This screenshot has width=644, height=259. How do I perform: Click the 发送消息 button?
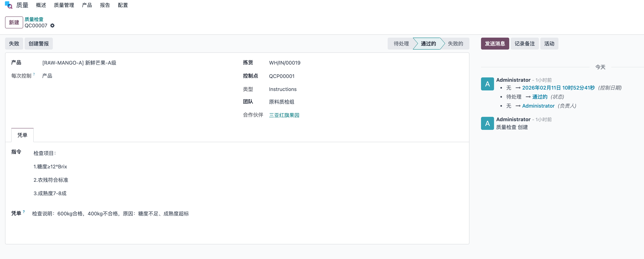[x=495, y=44]
